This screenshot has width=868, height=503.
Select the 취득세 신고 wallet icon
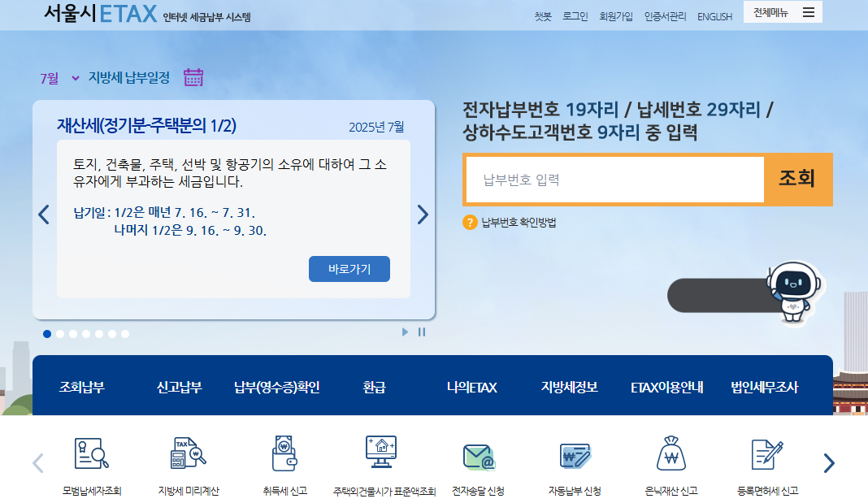click(284, 453)
